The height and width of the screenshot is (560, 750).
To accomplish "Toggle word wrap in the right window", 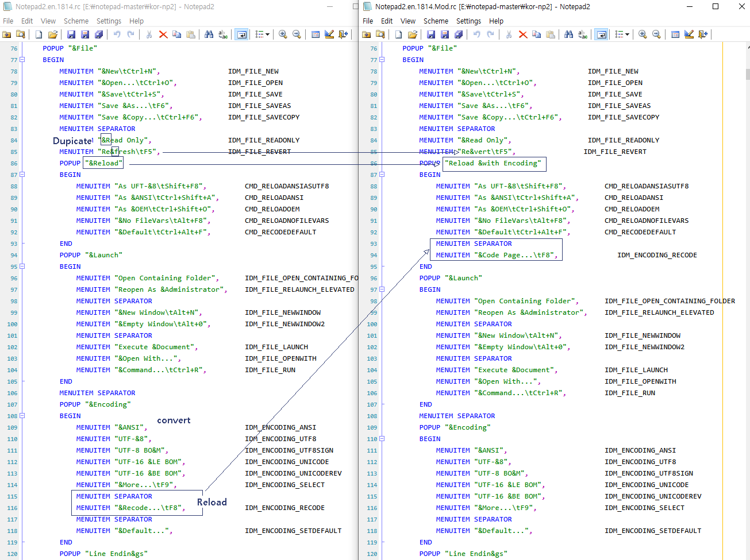I will coord(601,34).
